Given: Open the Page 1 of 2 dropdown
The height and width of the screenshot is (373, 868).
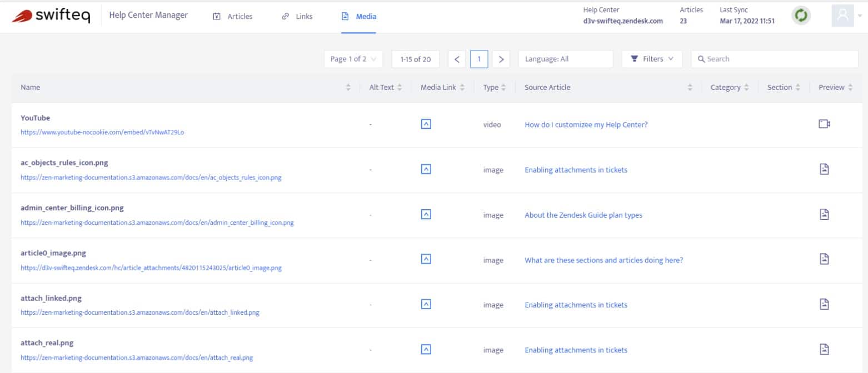Looking at the screenshot, I should 353,59.
